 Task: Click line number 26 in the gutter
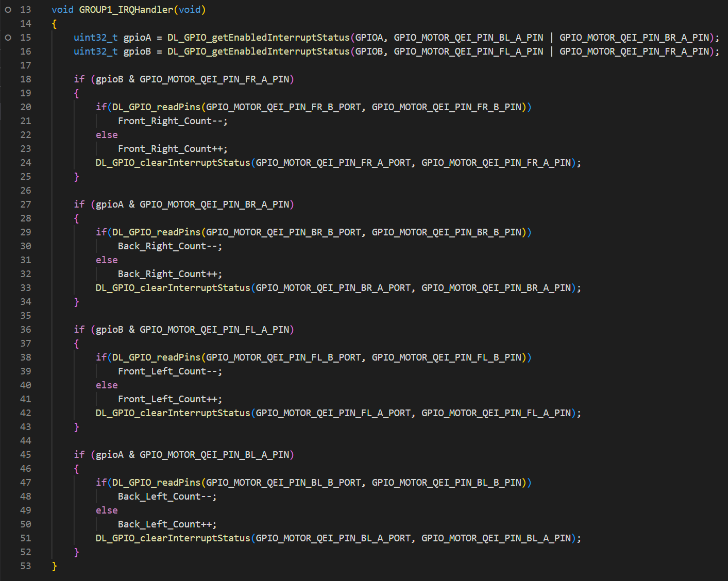[26, 191]
